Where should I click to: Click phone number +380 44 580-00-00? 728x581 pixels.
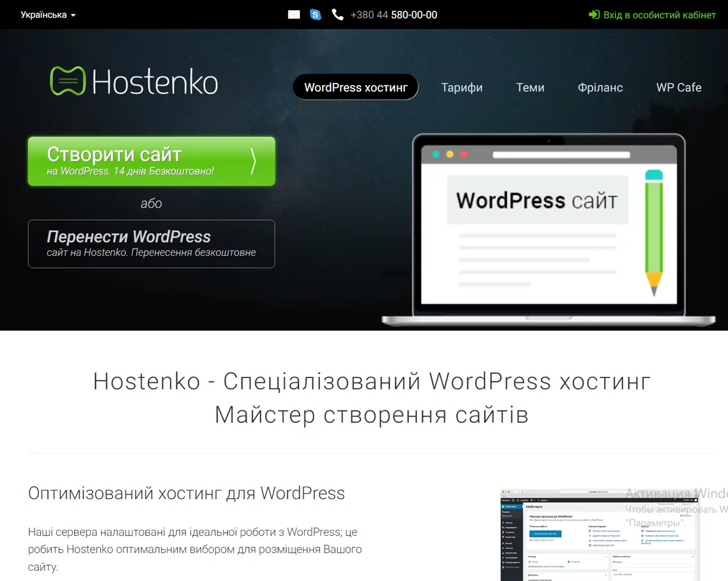pos(394,15)
